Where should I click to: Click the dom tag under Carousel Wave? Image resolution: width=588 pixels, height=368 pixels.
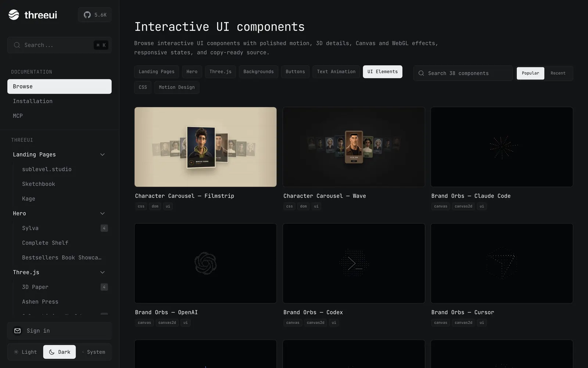coord(303,206)
